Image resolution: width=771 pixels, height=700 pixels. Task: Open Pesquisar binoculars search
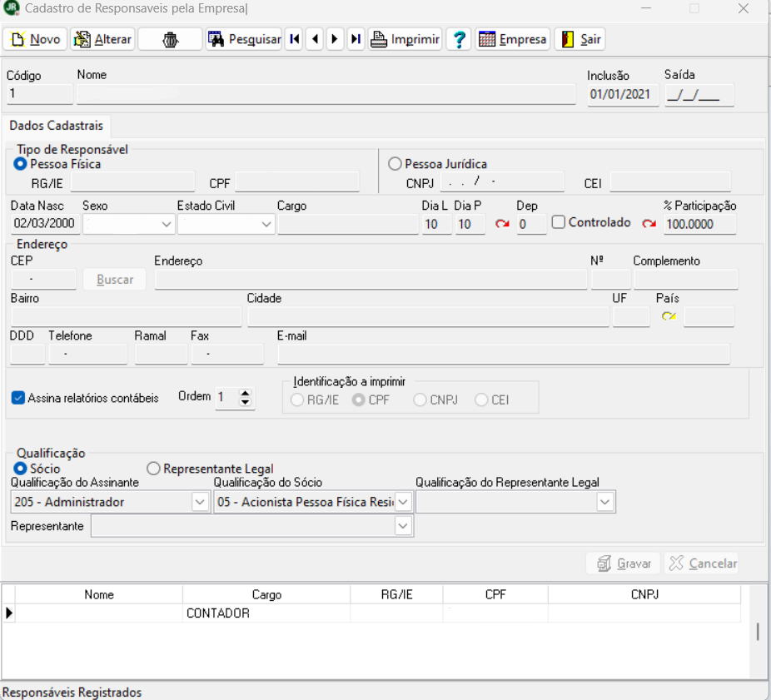pyautogui.click(x=244, y=39)
